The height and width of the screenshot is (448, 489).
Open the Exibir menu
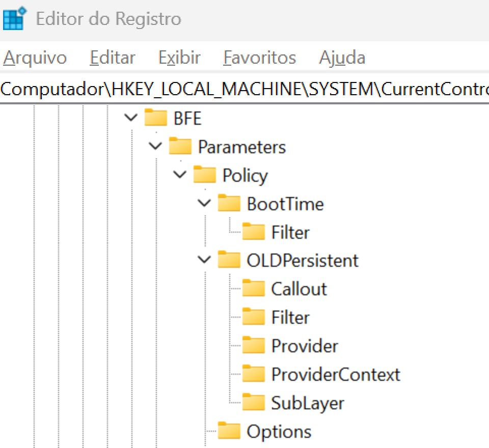(179, 58)
